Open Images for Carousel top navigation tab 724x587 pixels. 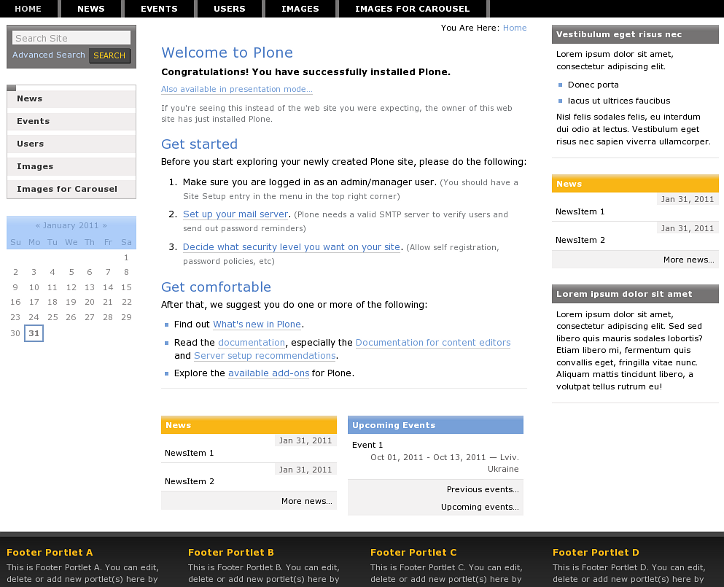click(x=412, y=9)
